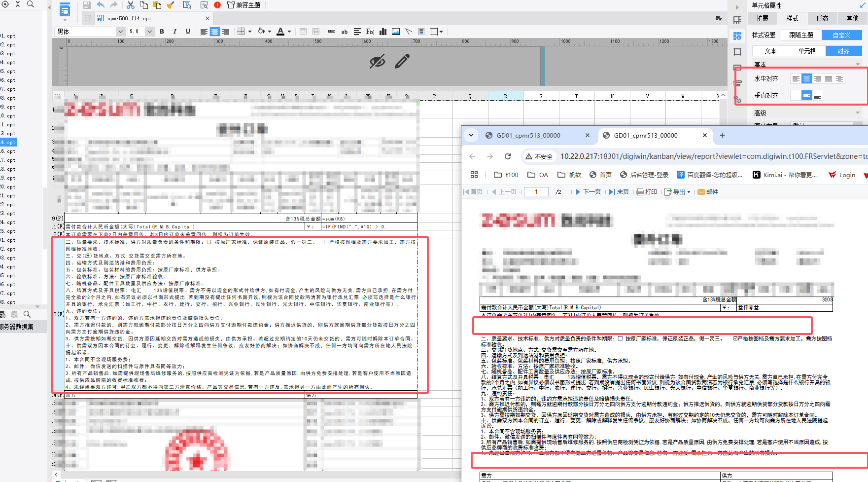This screenshot has height=482, width=868.
Task: Switch to the 其他 tab
Action: (x=852, y=18)
